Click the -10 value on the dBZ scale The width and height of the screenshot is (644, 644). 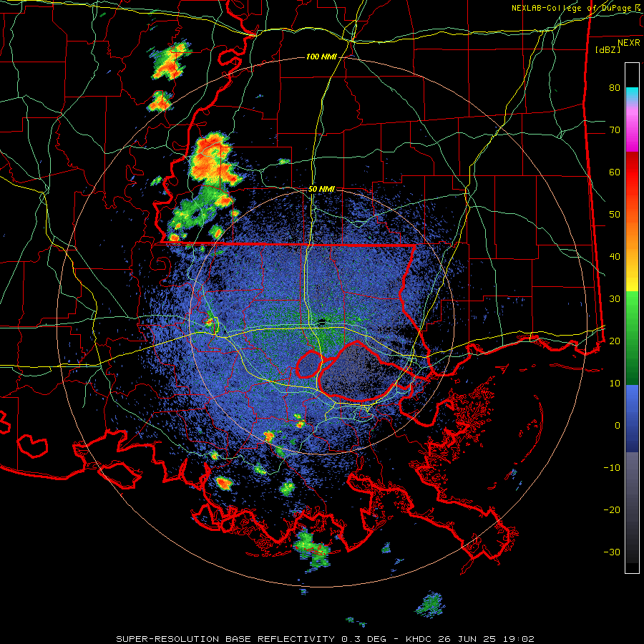[612, 468]
